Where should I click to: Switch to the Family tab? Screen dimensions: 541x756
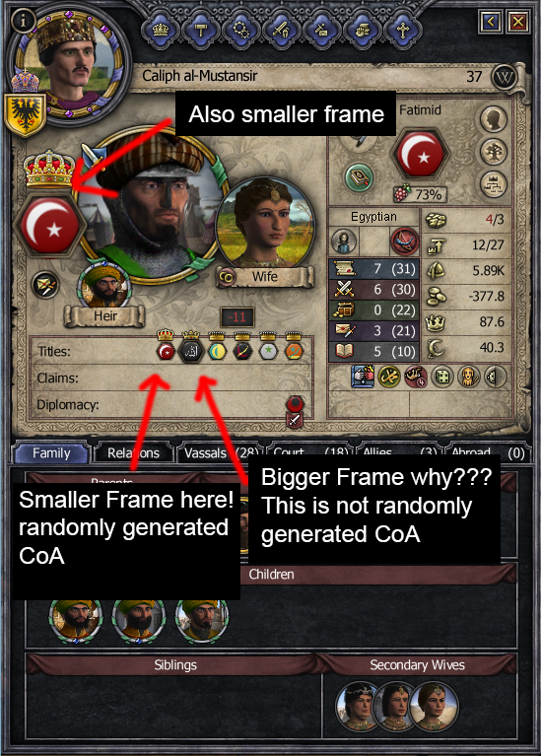[x=51, y=453]
